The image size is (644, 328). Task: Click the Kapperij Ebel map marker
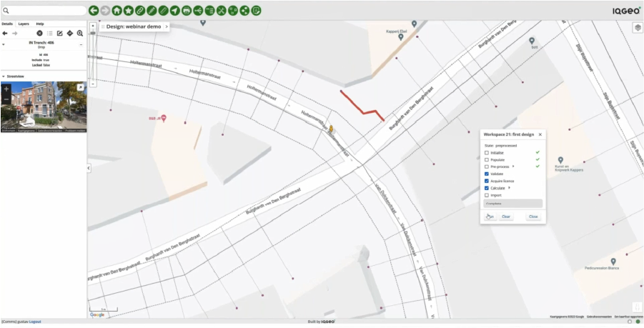[x=401, y=37]
